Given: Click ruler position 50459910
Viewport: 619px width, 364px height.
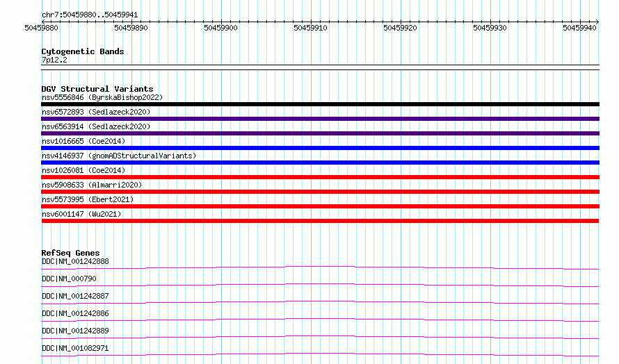Looking at the screenshot, I should [310, 28].
